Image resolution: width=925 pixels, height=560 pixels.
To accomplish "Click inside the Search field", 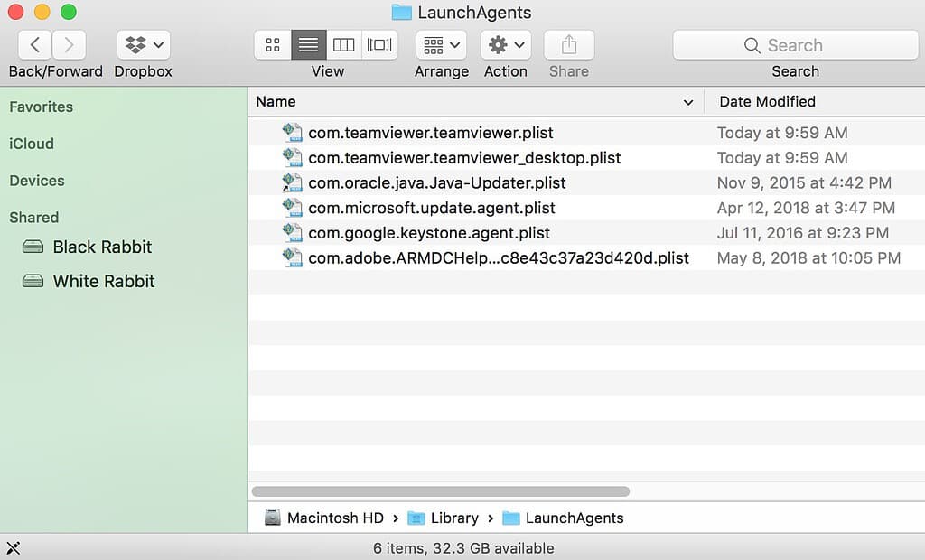I will (795, 44).
